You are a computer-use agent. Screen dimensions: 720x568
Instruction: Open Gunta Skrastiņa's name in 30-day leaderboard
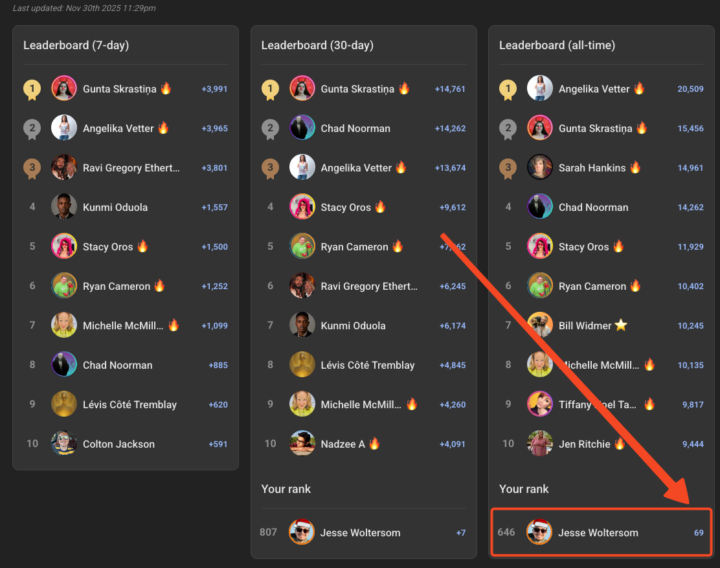pyautogui.click(x=357, y=89)
